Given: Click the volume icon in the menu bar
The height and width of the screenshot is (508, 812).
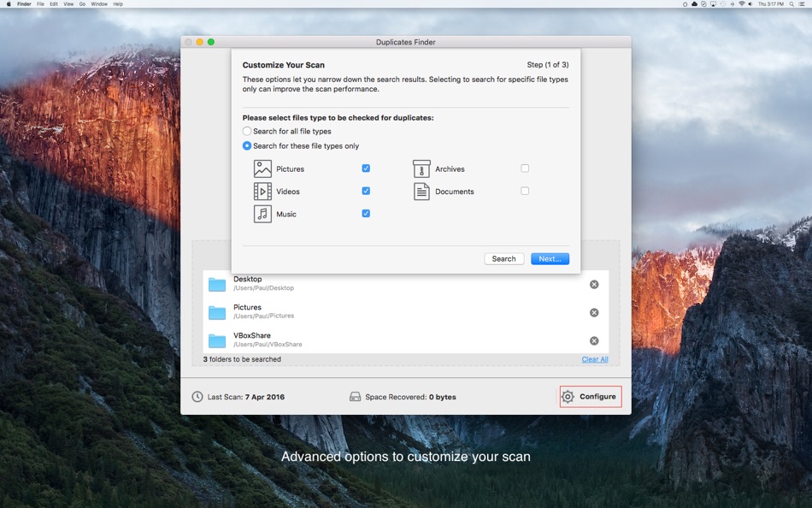Looking at the screenshot, I should click(x=750, y=3).
